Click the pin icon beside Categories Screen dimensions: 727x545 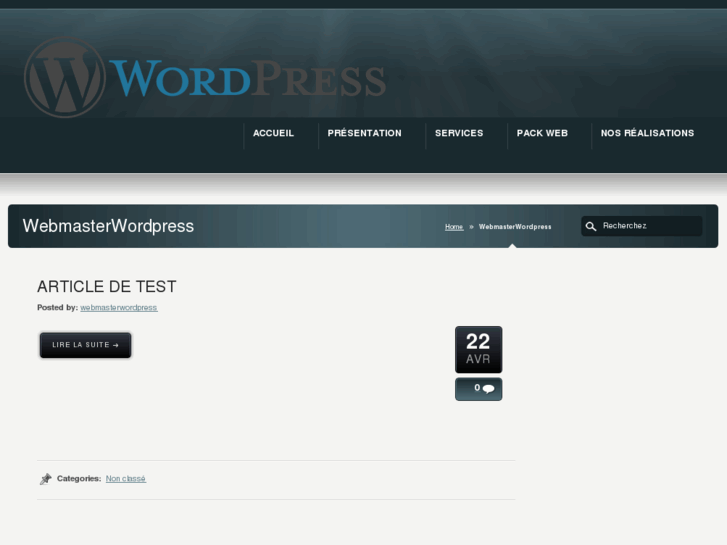[x=45, y=479]
